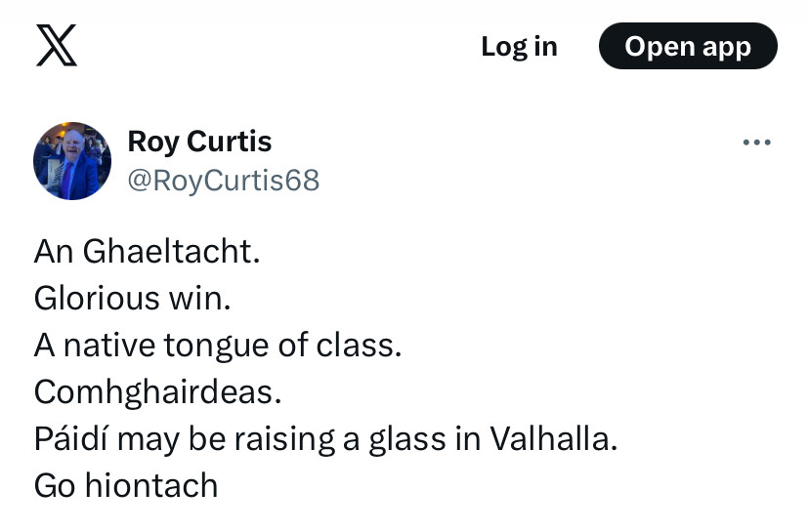Click the Roy Curtis display name

click(x=199, y=142)
